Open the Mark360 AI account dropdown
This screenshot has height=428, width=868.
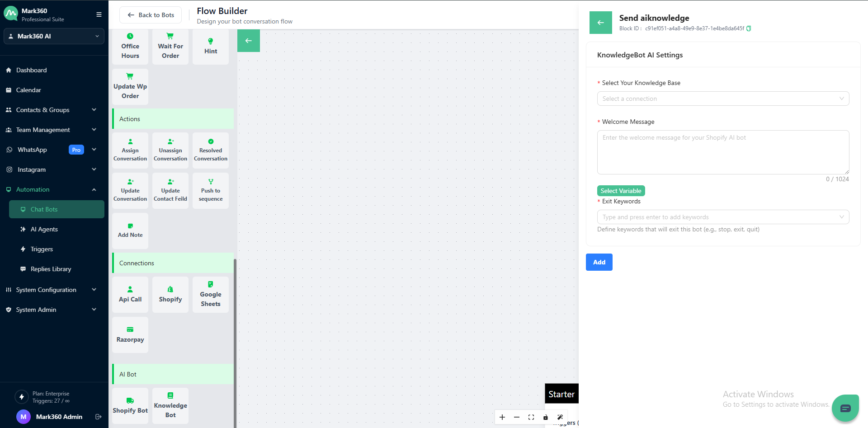(x=54, y=36)
